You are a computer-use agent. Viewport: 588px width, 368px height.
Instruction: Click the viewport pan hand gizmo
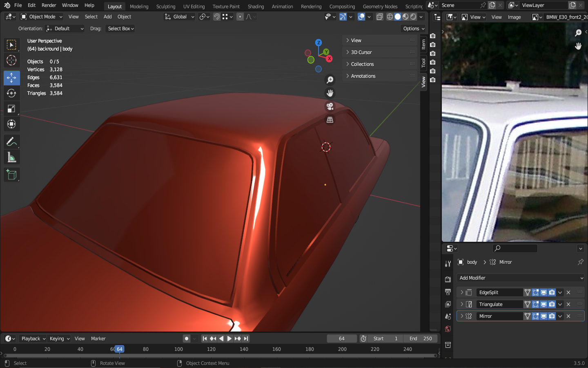[330, 93]
